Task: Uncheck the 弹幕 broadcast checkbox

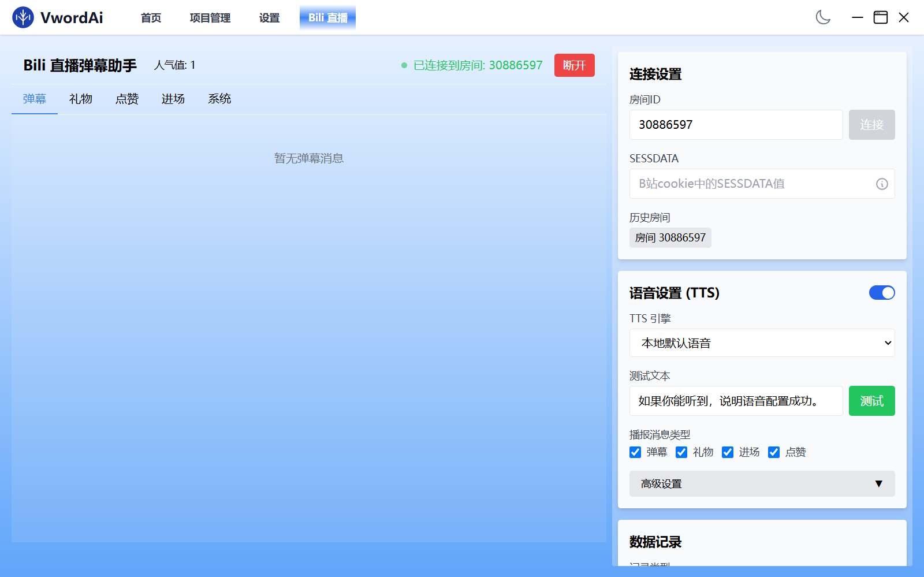Action: tap(635, 452)
